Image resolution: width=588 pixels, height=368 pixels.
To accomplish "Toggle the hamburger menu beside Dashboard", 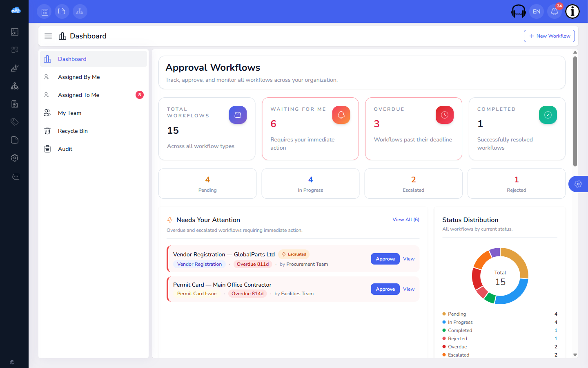I will click(48, 36).
